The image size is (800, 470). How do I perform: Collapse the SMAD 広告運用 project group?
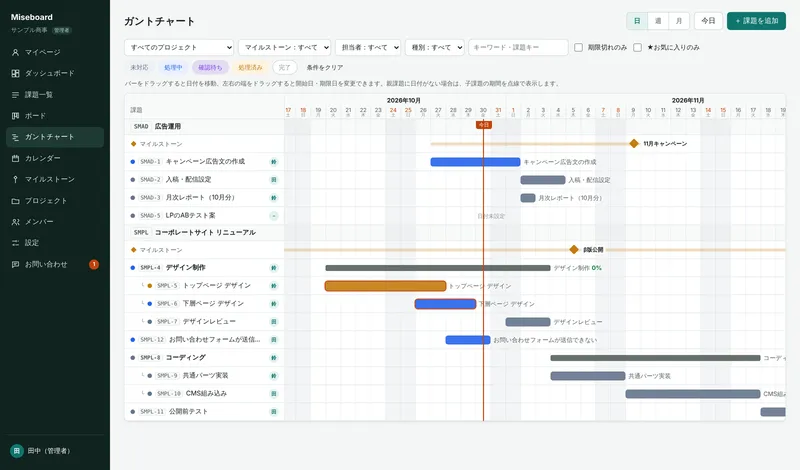204,126
